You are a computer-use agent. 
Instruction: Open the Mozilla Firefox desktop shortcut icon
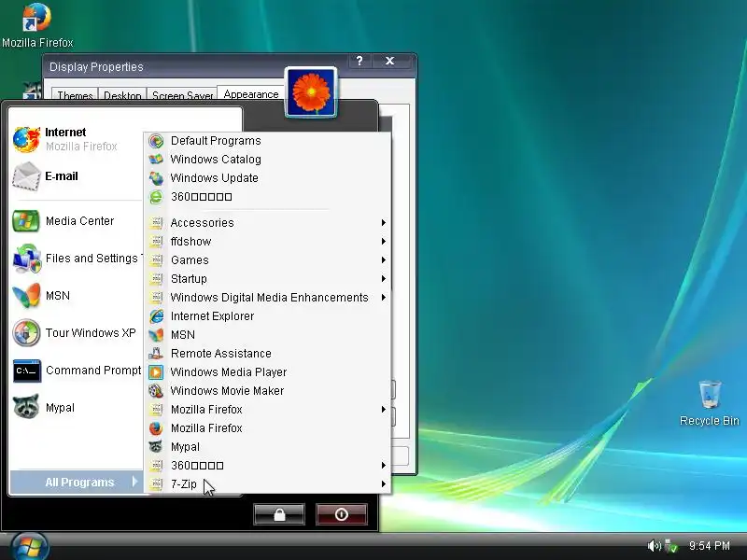36,17
